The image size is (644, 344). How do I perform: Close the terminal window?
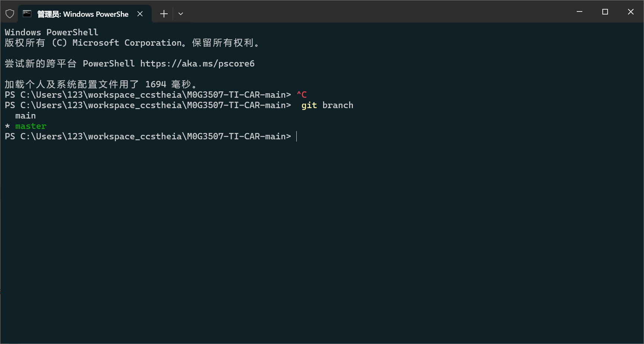click(x=631, y=12)
